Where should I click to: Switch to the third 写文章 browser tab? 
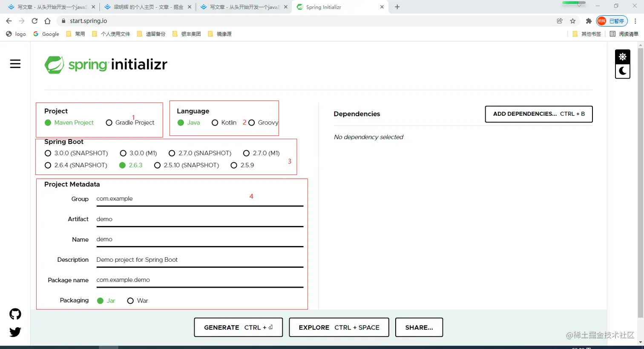(x=244, y=7)
